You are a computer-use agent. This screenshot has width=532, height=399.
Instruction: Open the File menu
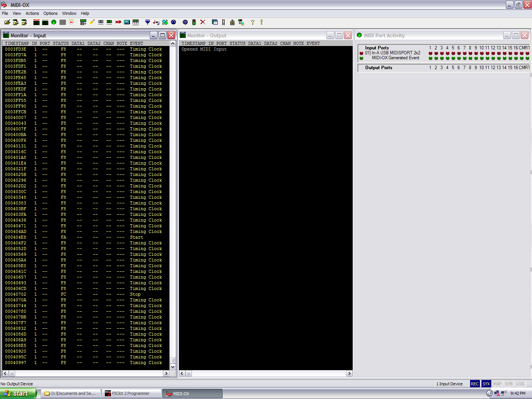[x=5, y=13]
